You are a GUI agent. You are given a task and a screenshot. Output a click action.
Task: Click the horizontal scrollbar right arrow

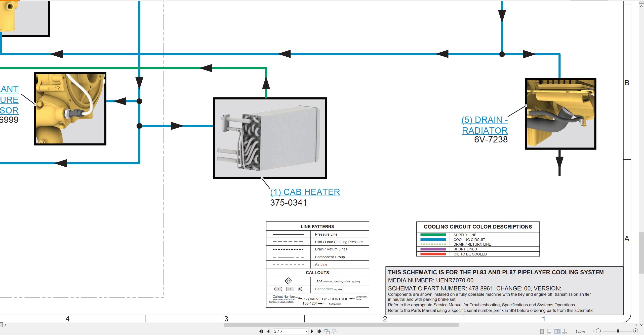coord(636,325)
